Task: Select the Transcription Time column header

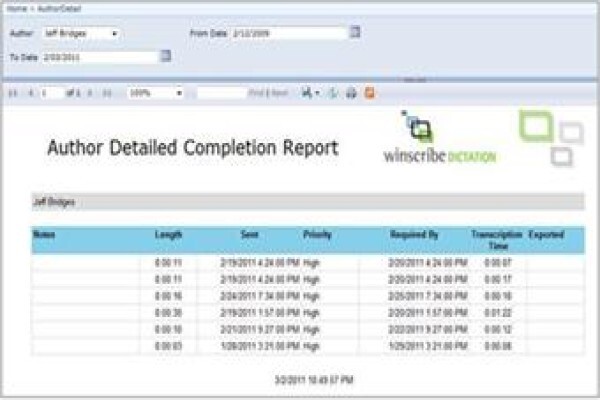Action: (x=497, y=240)
